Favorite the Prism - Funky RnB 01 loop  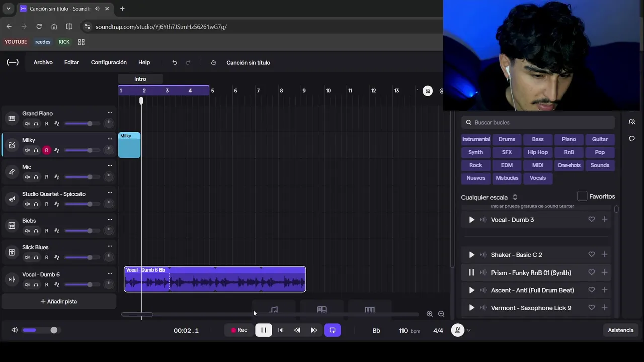(x=592, y=272)
